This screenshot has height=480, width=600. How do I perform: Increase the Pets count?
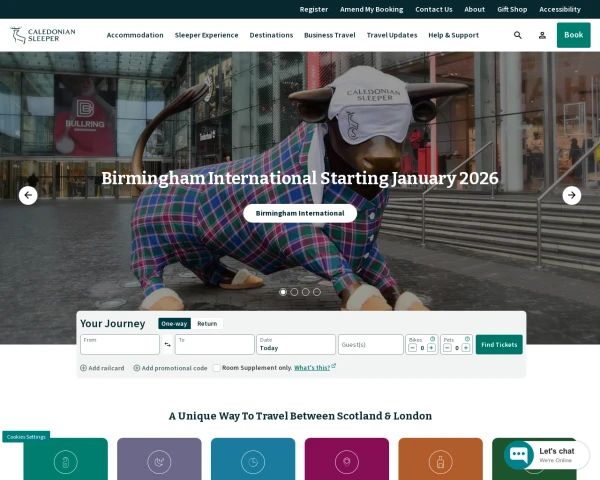(x=466, y=348)
